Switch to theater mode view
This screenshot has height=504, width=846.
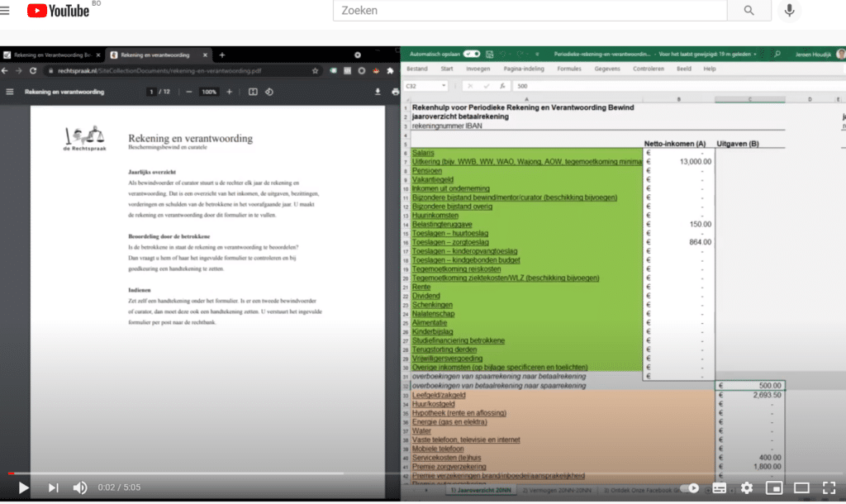point(801,487)
